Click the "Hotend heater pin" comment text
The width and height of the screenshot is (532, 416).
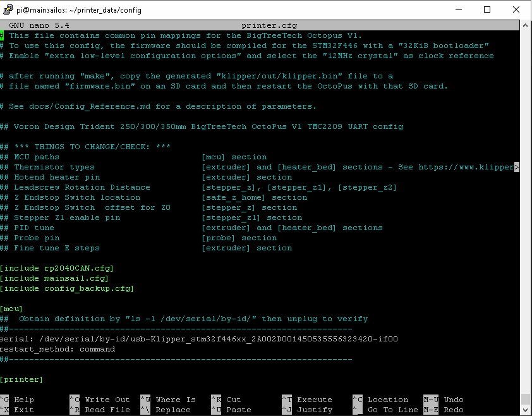tap(57, 177)
